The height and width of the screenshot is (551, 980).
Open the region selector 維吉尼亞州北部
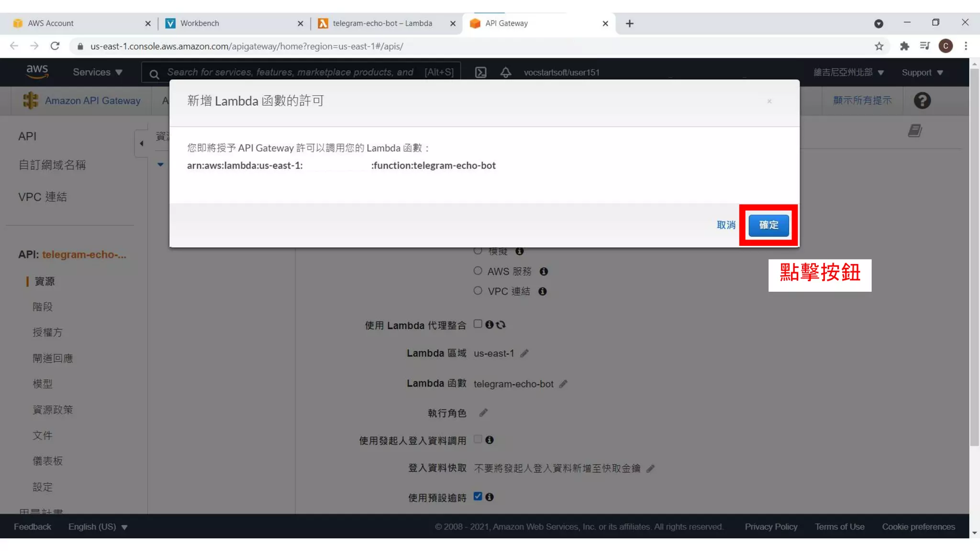pyautogui.click(x=848, y=72)
